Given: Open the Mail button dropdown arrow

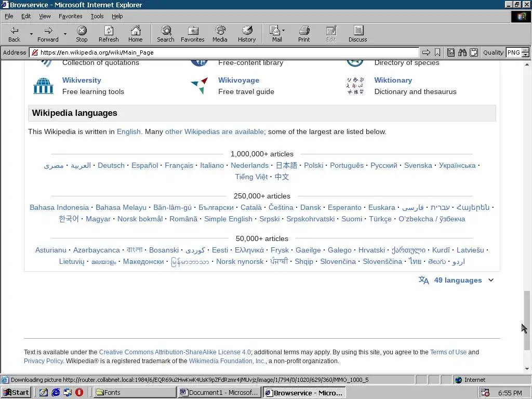Looking at the screenshot, I should tap(284, 31).
